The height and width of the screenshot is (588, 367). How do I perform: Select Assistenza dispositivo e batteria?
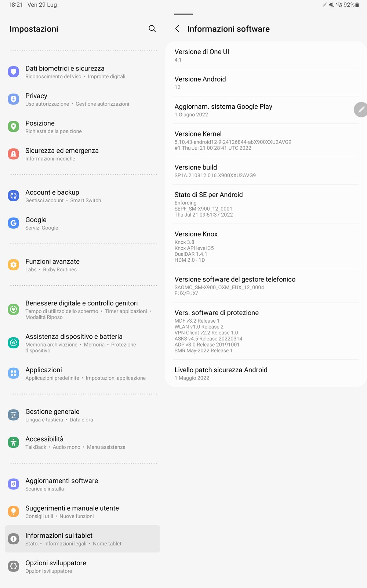[83, 343]
